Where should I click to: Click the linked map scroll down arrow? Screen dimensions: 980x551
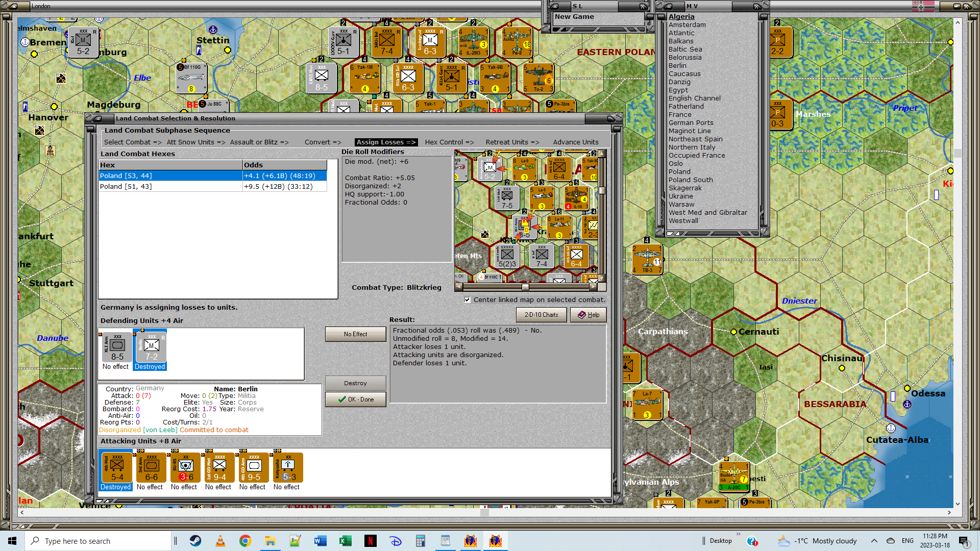coord(602,278)
